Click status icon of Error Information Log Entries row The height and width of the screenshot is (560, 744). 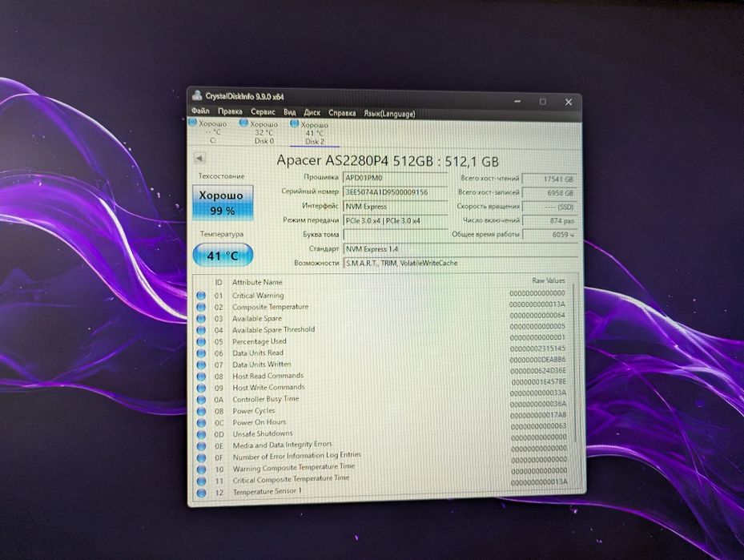tap(201, 458)
